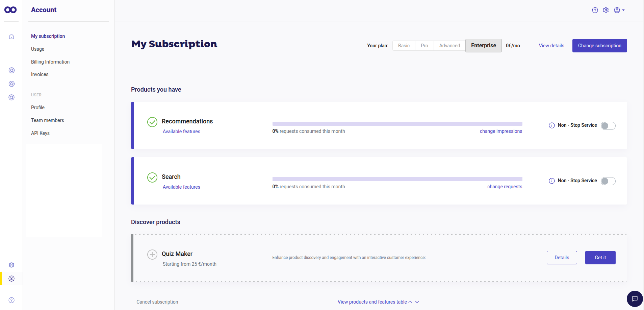
Task: Click Recommendations requests progress bar
Action: [397, 124]
